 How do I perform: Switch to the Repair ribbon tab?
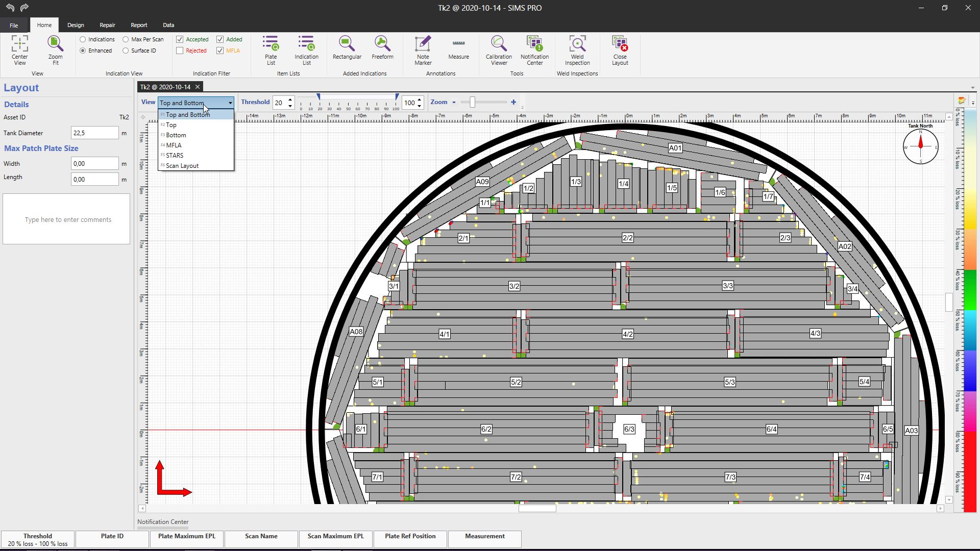[x=107, y=25]
